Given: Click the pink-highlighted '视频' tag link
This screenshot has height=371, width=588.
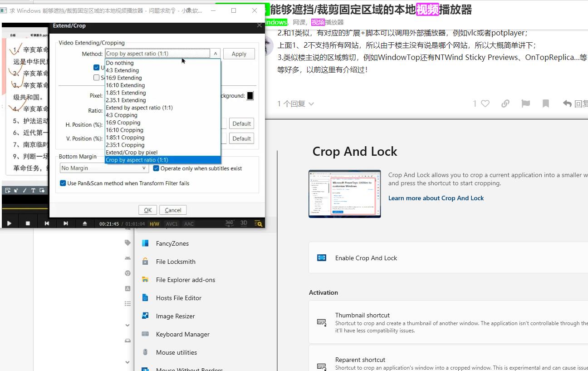Looking at the screenshot, I should [318, 22].
